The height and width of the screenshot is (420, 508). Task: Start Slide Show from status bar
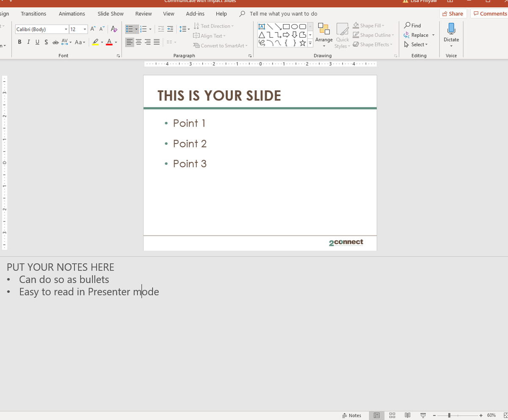pos(423,415)
